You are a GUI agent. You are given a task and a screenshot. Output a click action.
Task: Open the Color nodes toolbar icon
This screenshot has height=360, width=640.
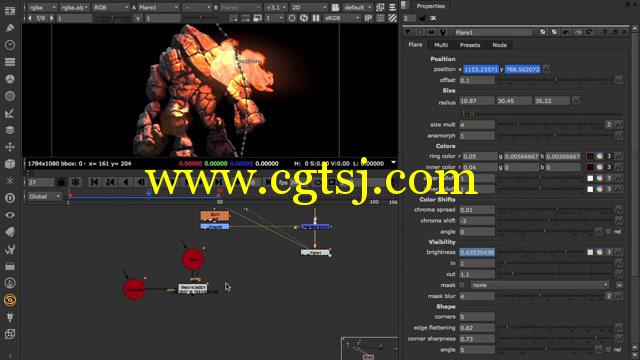point(10,79)
